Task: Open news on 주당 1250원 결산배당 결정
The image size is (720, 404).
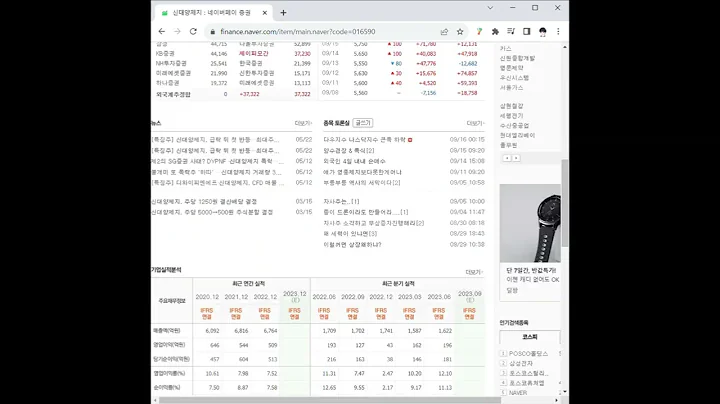Action: pyautogui.click(x=204, y=202)
